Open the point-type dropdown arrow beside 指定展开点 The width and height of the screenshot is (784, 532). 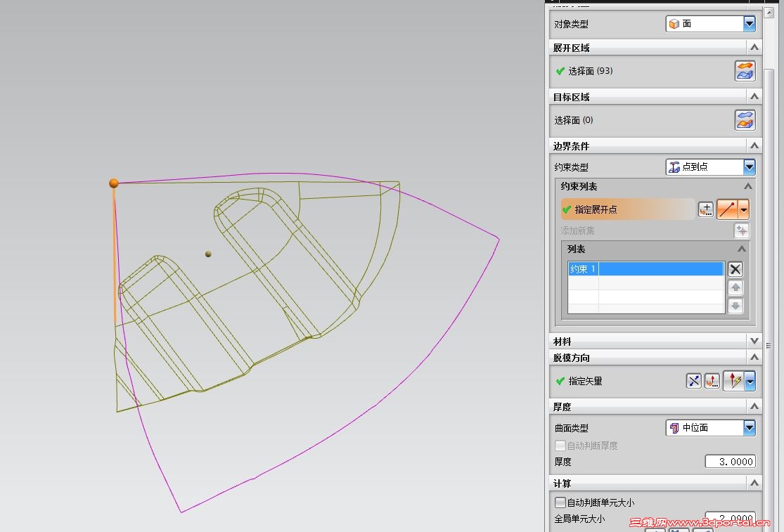tap(743, 209)
